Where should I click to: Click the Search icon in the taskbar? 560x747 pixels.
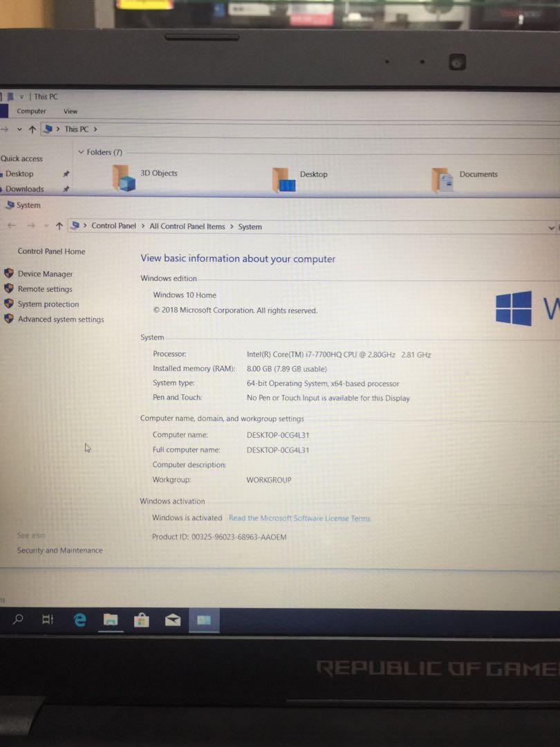click(17, 620)
